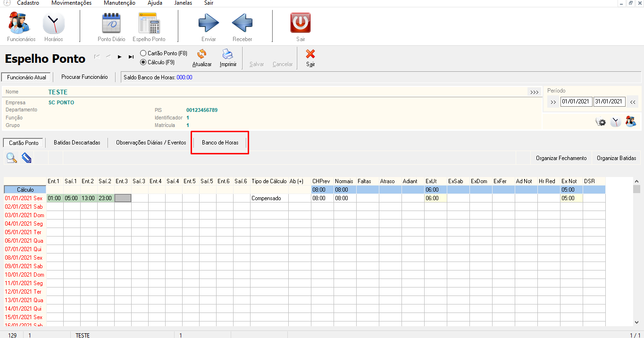Click the magnifying glass search icon
The image size is (644, 338).
pos(12,158)
